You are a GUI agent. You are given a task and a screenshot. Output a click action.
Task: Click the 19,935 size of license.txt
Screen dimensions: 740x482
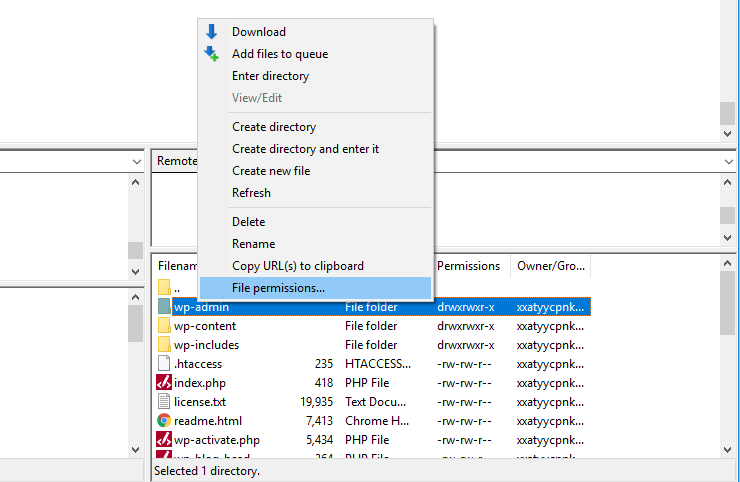(317, 402)
